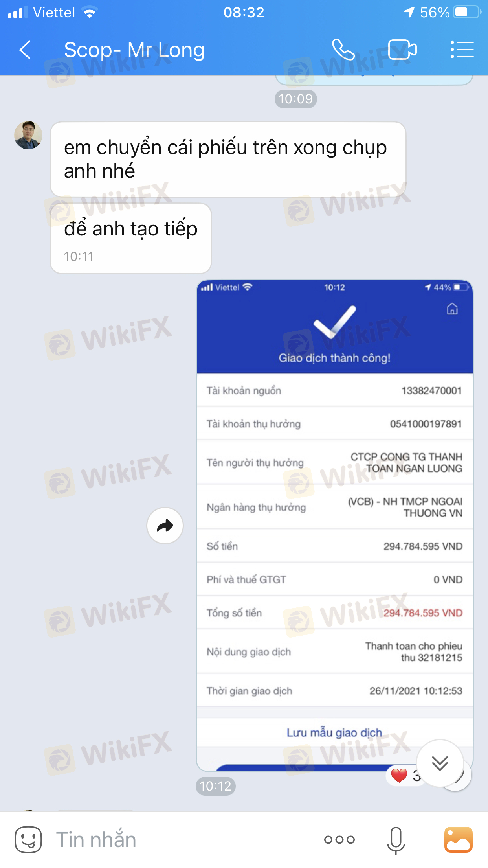Tap the microphone to record voice message

point(396,840)
